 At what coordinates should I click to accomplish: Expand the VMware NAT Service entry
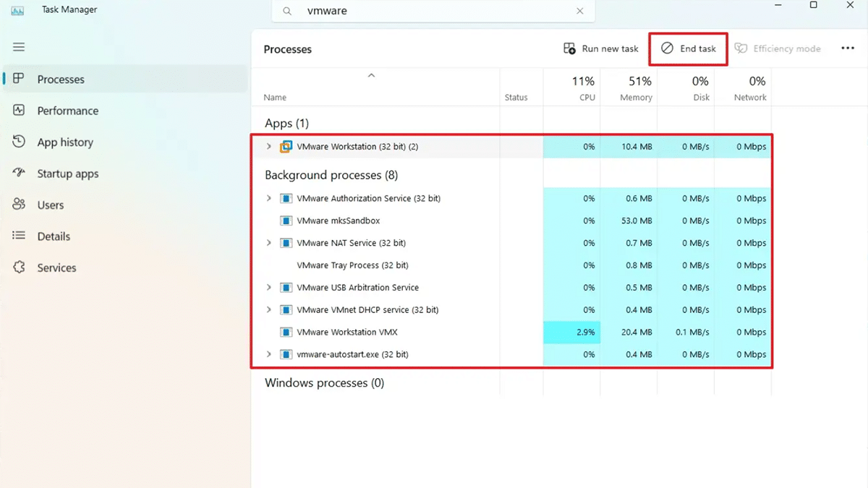coord(268,243)
